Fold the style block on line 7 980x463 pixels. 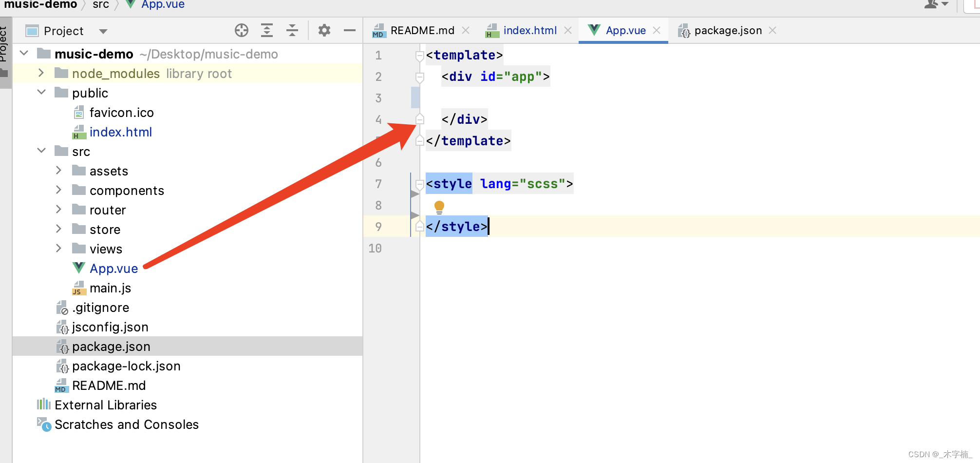(419, 185)
